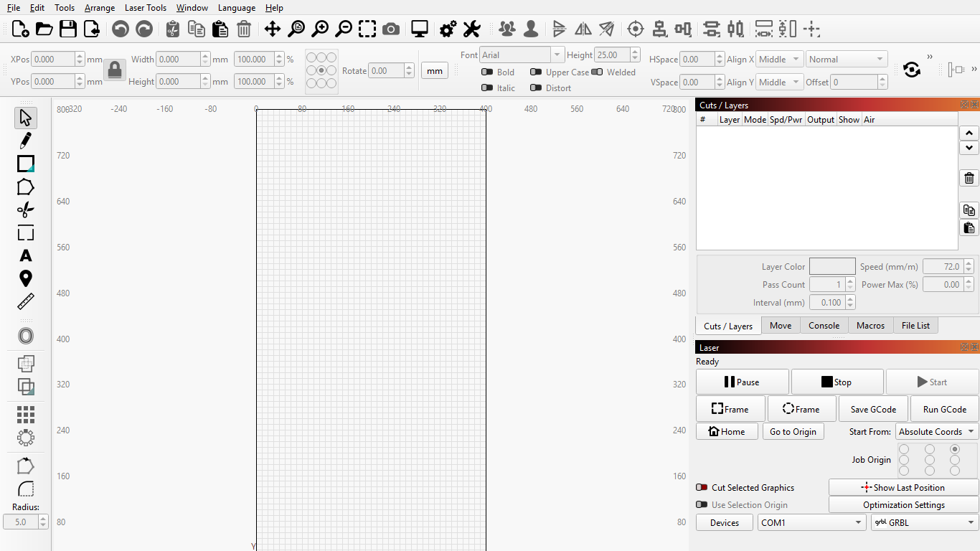Screen dimensions: 980x551
Task: Click the Save floppy disk icon
Action: pyautogui.click(x=68, y=29)
